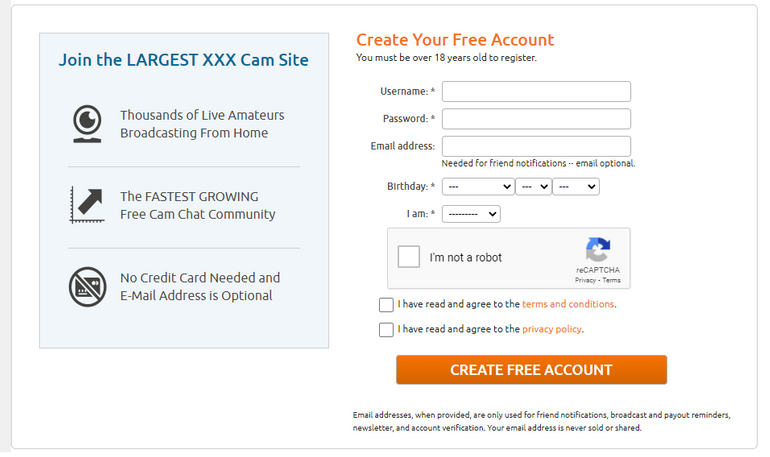This screenshot has height=457, width=770.
Task: Focus the Password input field
Action: [536, 119]
